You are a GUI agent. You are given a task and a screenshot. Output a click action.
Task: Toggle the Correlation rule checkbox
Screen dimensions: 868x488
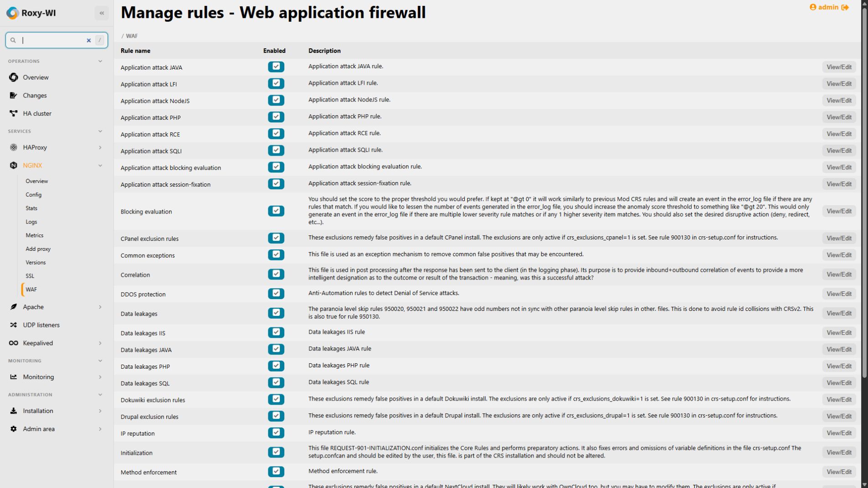coord(276,274)
